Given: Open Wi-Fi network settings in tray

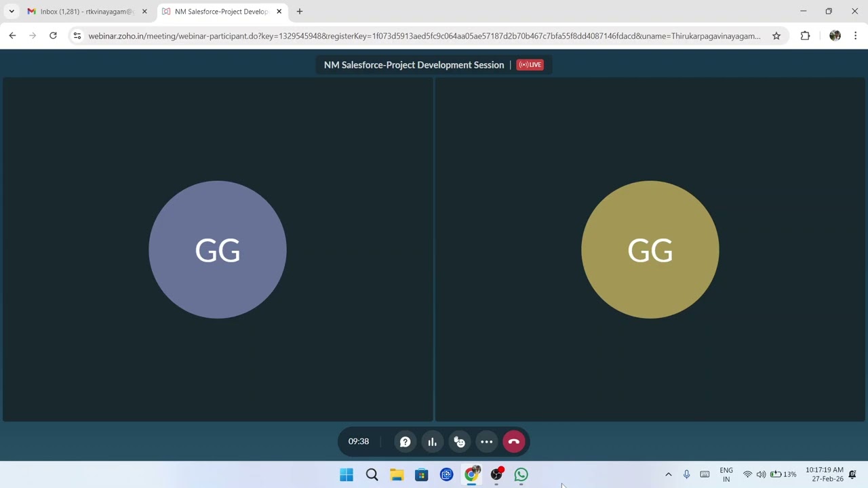Looking at the screenshot, I should [747, 474].
